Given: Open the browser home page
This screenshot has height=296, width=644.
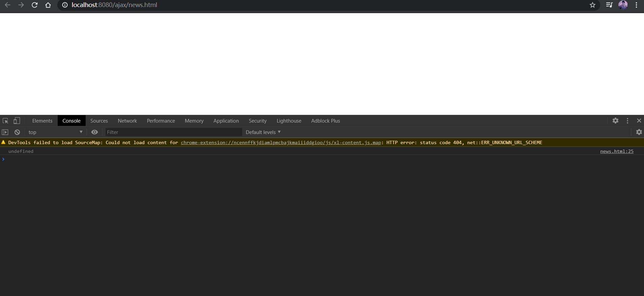Looking at the screenshot, I should click(48, 5).
